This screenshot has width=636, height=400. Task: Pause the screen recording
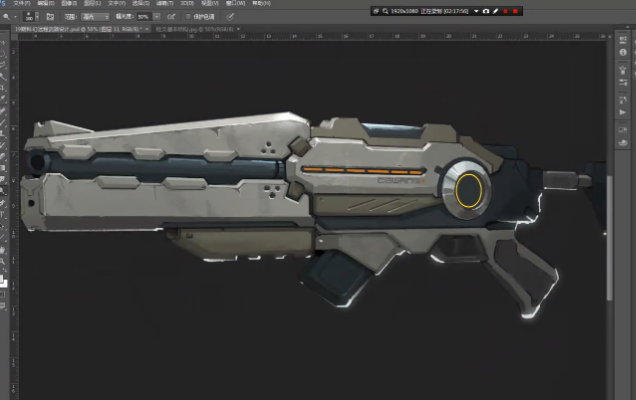click(507, 10)
